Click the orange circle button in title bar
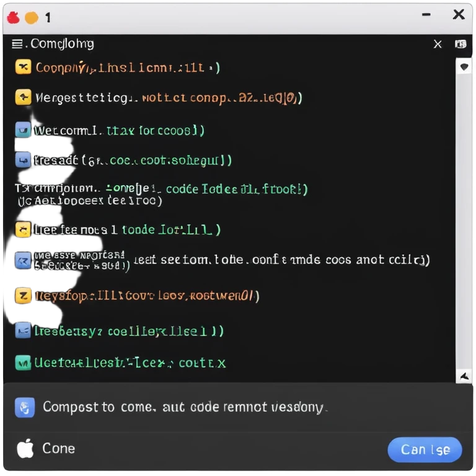Image resolution: width=476 pixels, height=476 pixels. point(32,17)
